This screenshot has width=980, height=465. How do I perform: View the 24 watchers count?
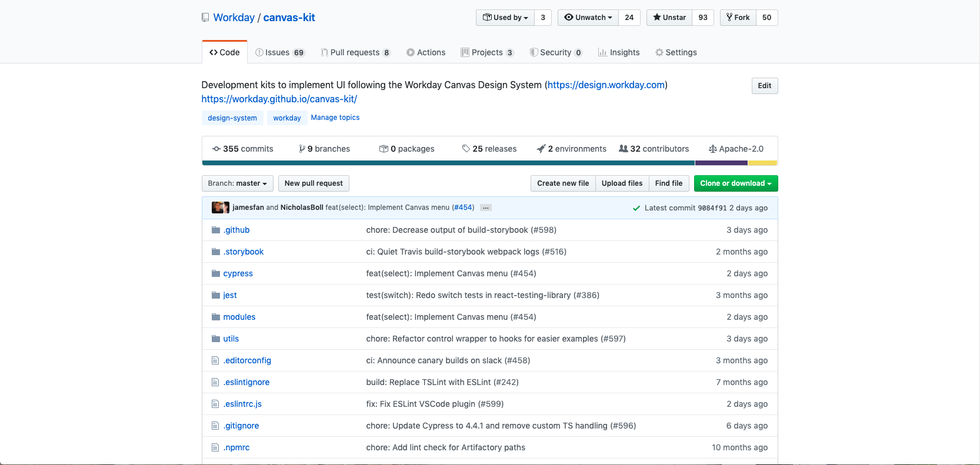pos(629,18)
